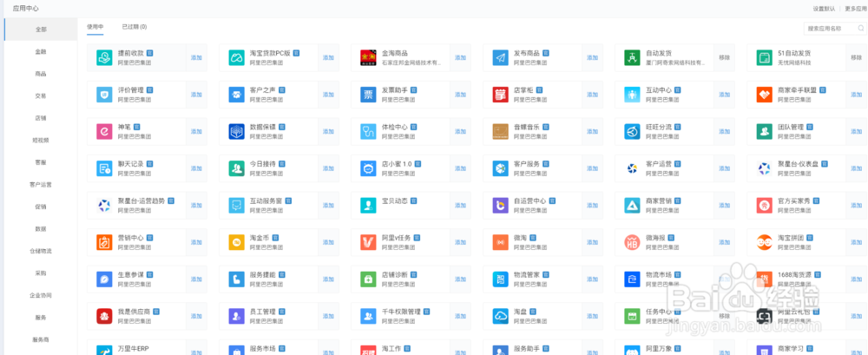Click 添加 for 客户服务
Screen dimensions: 868x355
pos(592,168)
